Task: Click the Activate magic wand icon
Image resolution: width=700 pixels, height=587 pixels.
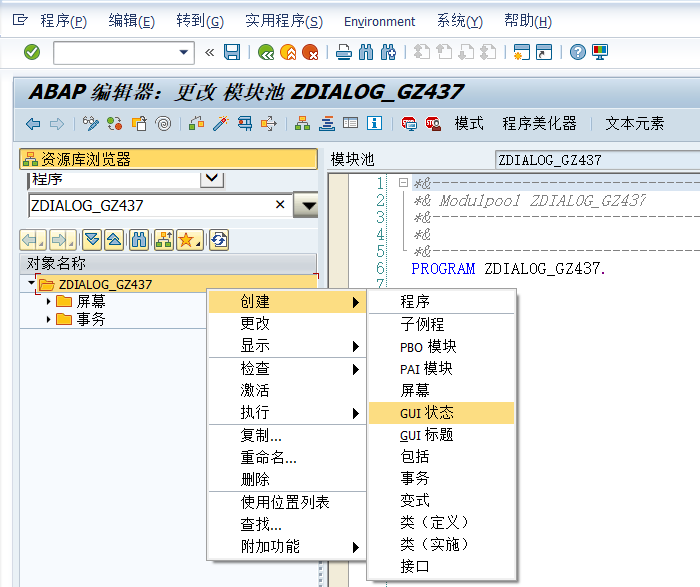Action: (x=221, y=124)
